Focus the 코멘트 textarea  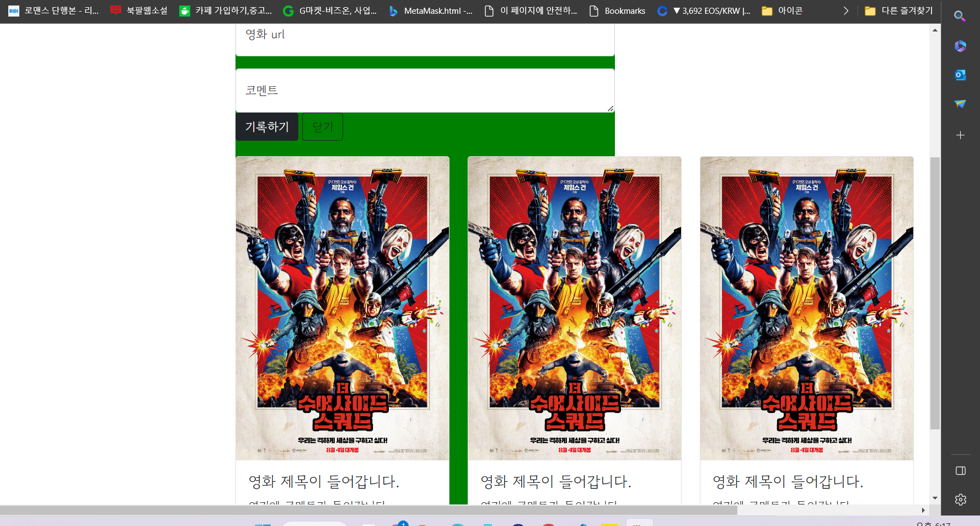425,91
